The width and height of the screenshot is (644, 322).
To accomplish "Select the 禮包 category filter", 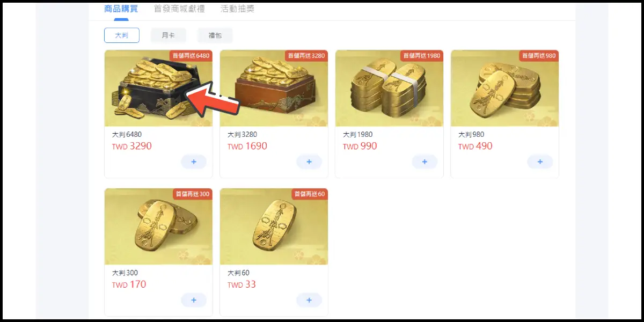I will pyautogui.click(x=215, y=35).
